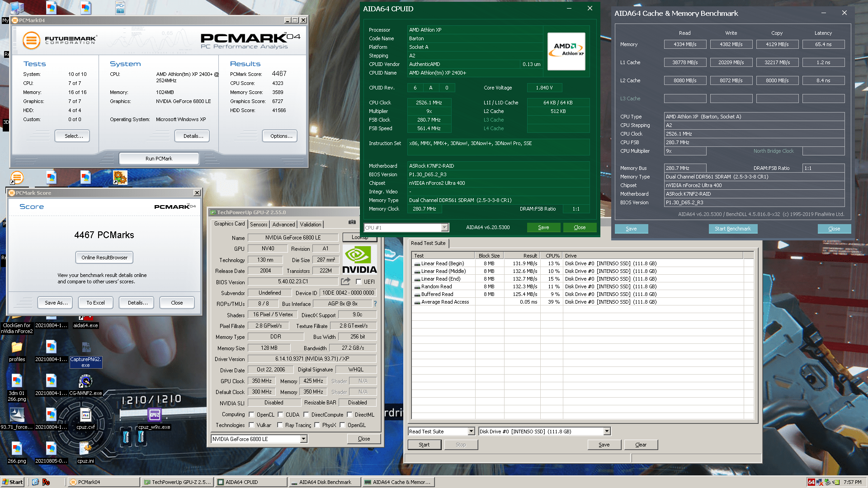Open 3dm 01 266.png file icon

(17, 381)
